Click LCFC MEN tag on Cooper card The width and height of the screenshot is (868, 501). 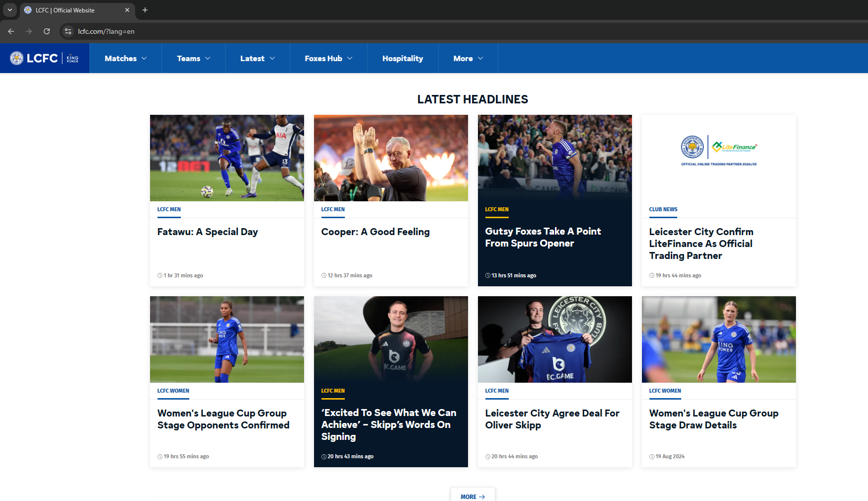[333, 209]
